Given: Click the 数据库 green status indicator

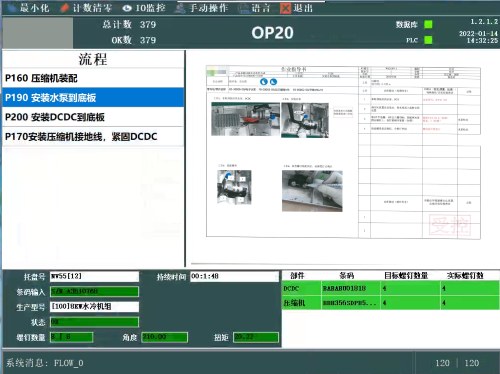Looking at the screenshot, I should click(x=428, y=24).
